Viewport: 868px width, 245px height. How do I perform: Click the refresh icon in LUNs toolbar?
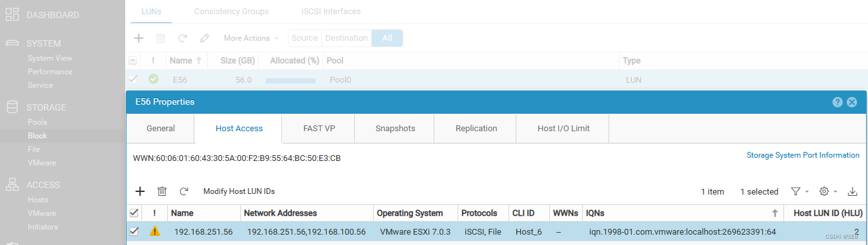click(x=183, y=38)
